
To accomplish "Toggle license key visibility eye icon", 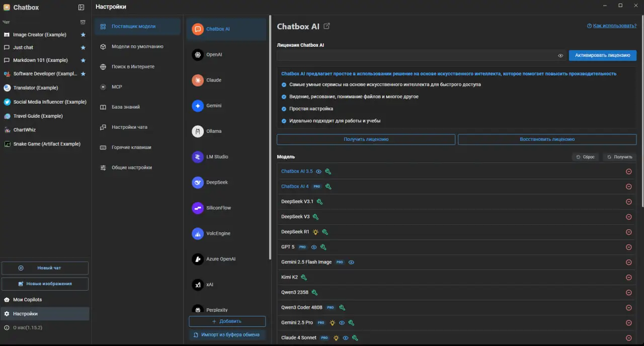I will pyautogui.click(x=560, y=55).
